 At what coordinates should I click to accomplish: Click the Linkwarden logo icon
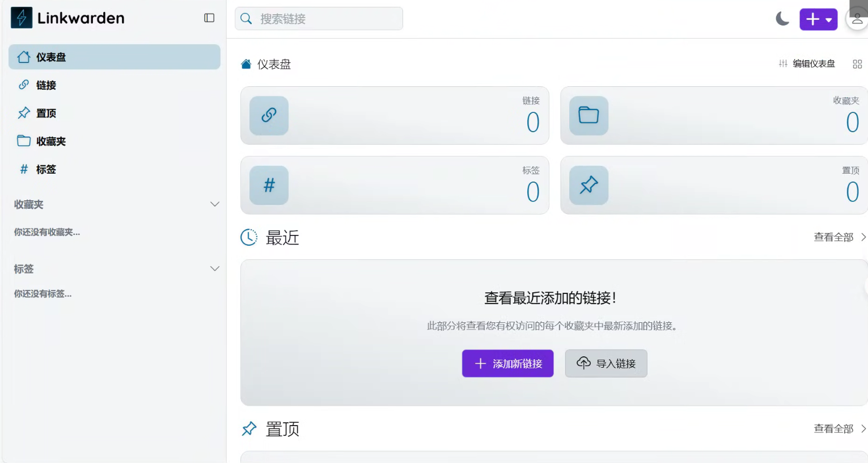click(22, 18)
